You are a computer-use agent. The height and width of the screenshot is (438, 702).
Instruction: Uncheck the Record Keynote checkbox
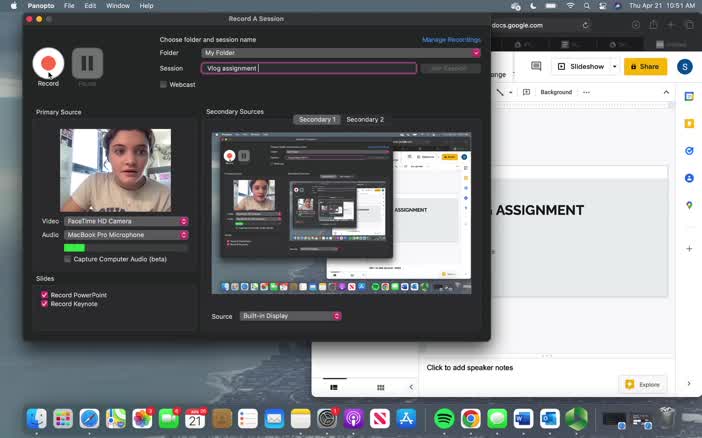[x=44, y=304]
